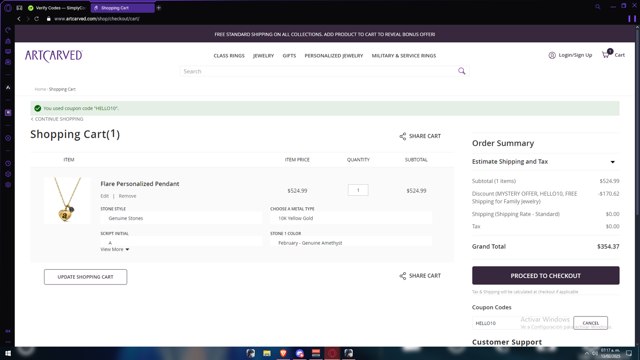Click the Share Cart link below the item
Image resolution: width=640 pixels, height=360 pixels.
pos(420,276)
